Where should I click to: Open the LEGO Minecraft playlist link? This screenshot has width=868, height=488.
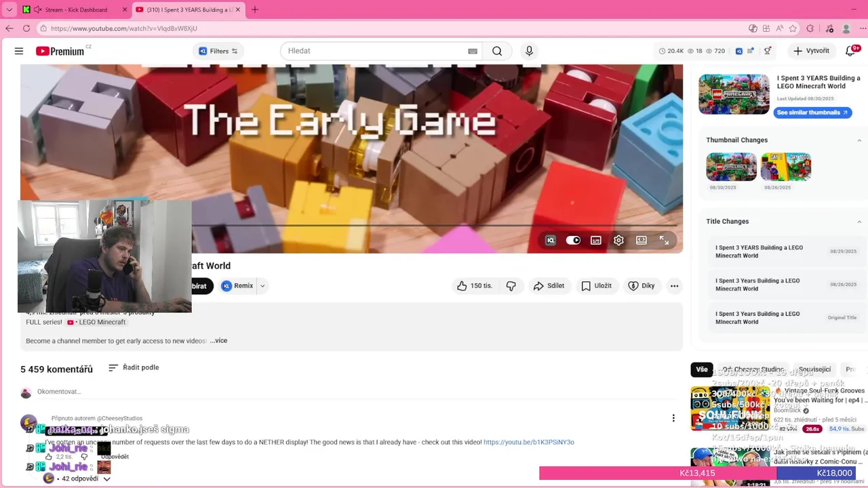pyautogui.click(x=97, y=322)
